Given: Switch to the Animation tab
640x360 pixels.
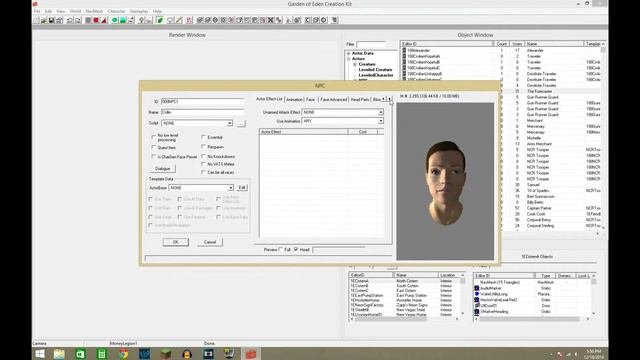Looking at the screenshot, I should click(x=294, y=100).
